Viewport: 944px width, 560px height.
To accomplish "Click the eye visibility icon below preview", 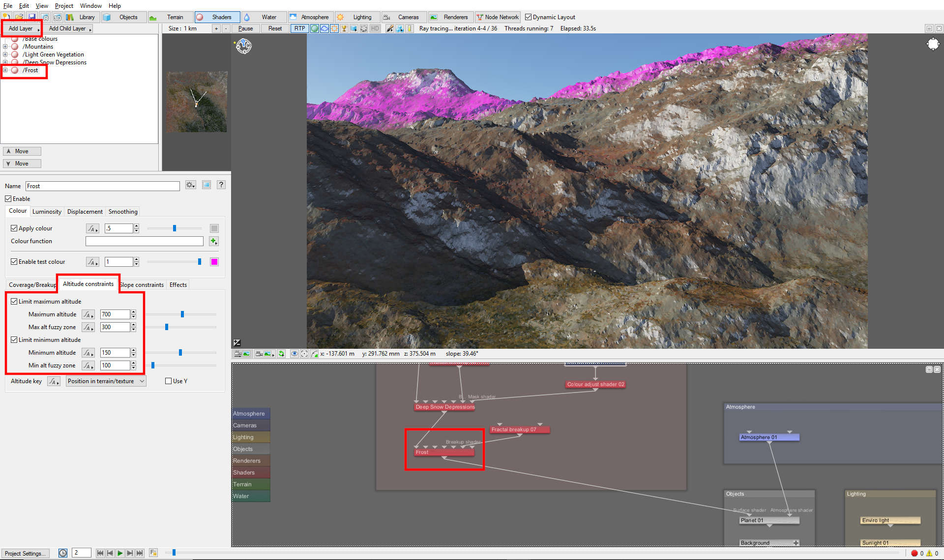I will [x=294, y=354].
